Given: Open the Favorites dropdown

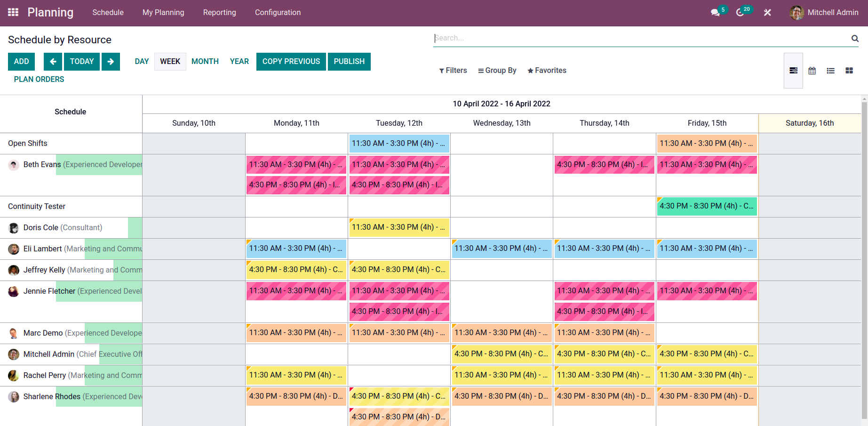Looking at the screenshot, I should click(546, 70).
